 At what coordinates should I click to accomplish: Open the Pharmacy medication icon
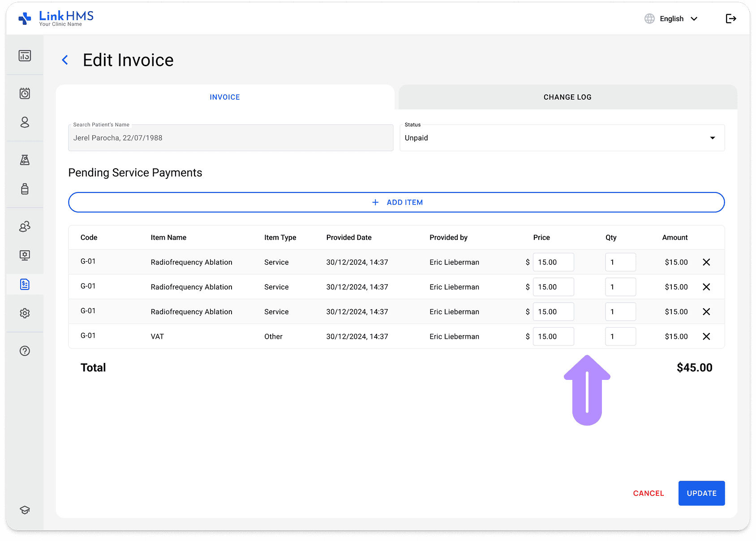25,189
